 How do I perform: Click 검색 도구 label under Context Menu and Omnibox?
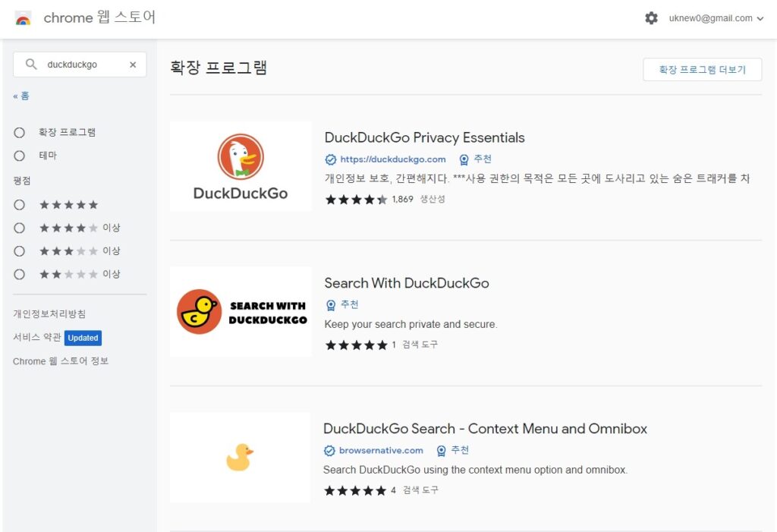tap(420, 490)
